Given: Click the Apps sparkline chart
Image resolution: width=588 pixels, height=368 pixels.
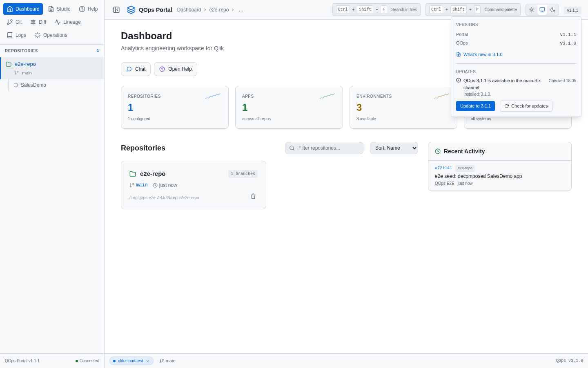Looking at the screenshot, I should [x=327, y=96].
